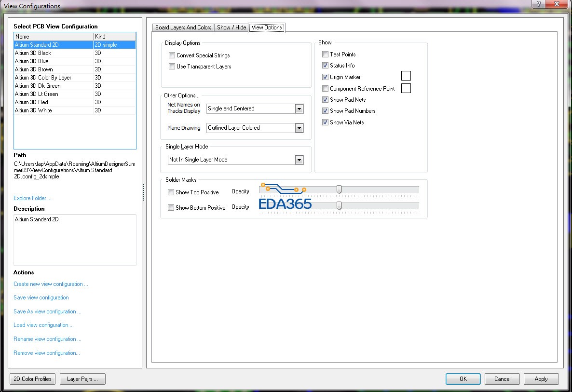
Task: Open the Plane Drawing dropdown
Action: pos(299,128)
